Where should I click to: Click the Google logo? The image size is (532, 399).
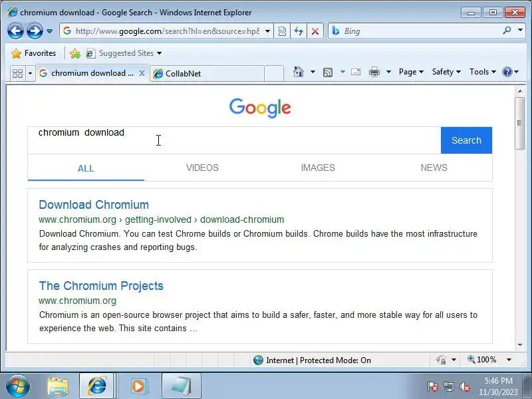(x=260, y=108)
